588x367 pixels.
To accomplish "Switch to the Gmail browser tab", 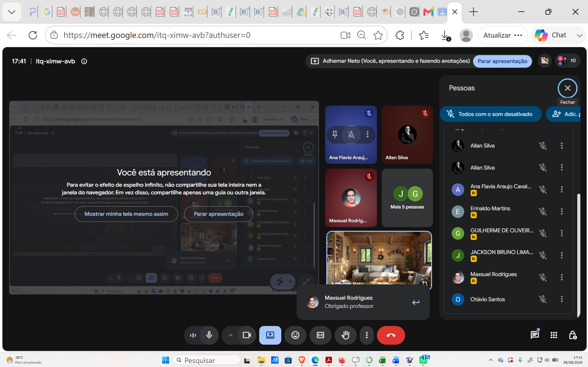I will (x=428, y=12).
